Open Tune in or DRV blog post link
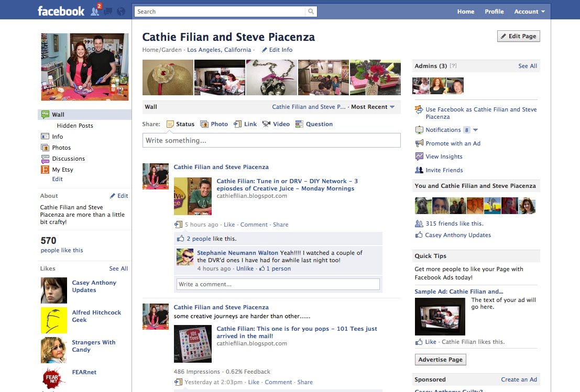The height and width of the screenshot is (392, 580). (x=287, y=185)
